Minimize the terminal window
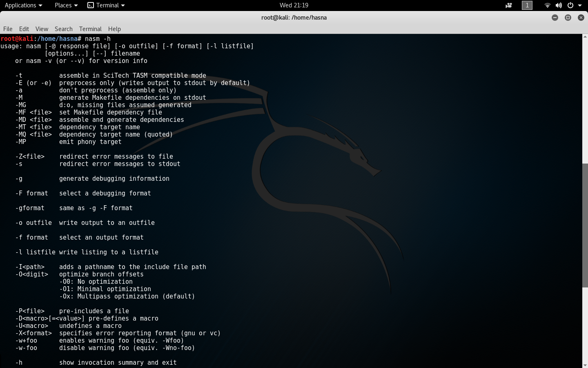588x368 pixels. coord(555,18)
